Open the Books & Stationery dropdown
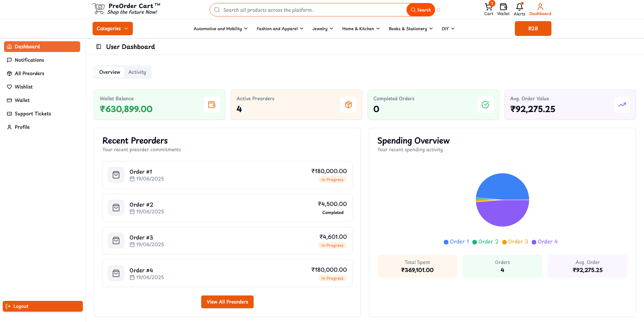Image resolution: width=644 pixels, height=322 pixels. 411,29
